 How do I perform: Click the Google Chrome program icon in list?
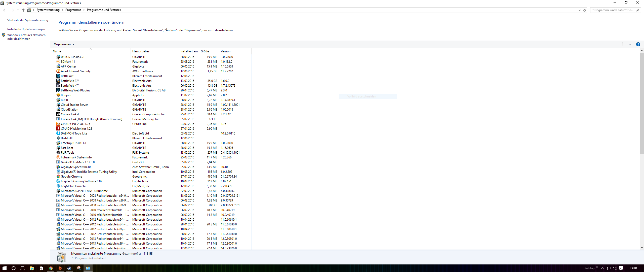pyautogui.click(x=58, y=177)
